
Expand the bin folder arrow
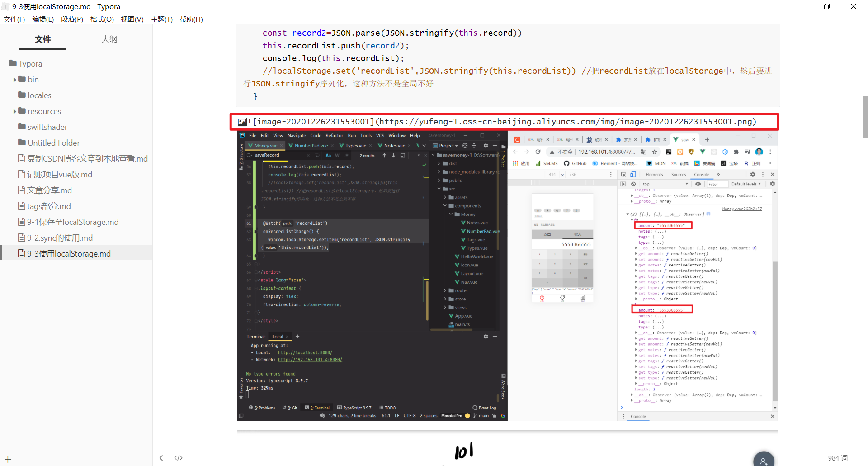point(15,80)
